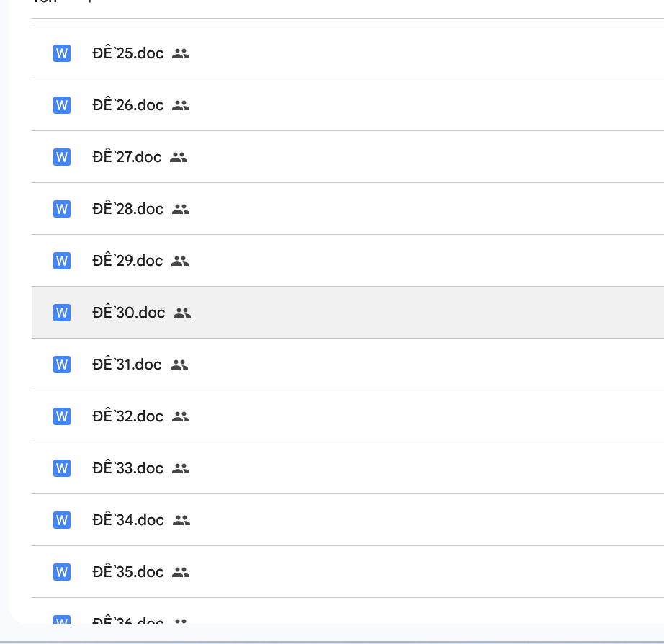Pick the ĐỀ 33.doc file name
This screenshot has width=664, height=644.
click(x=127, y=468)
